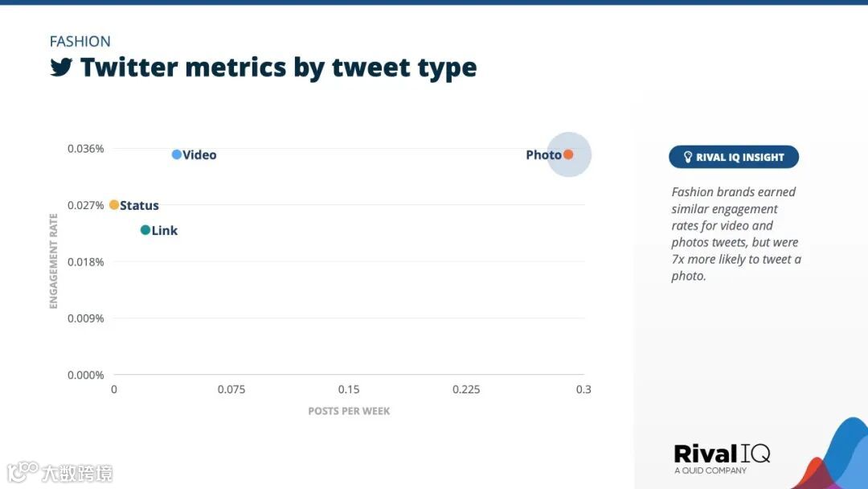Click the Engagement Rate axis label

click(x=54, y=261)
